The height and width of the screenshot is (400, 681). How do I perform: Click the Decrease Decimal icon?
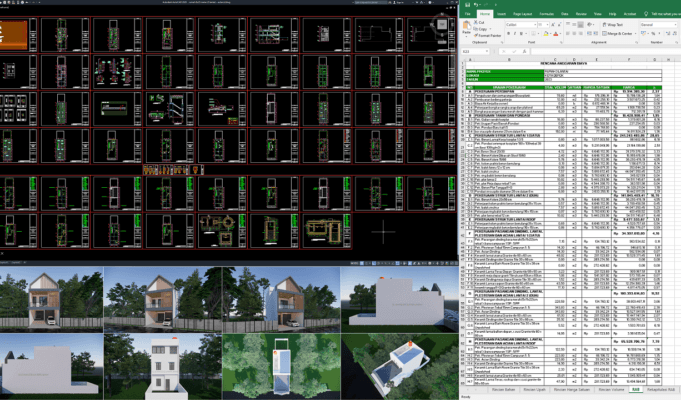coord(674,33)
